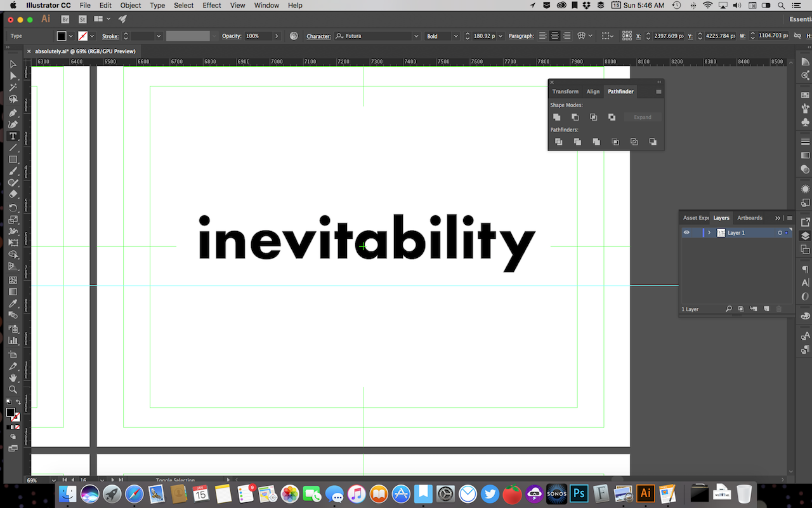Select the Direct Selection tool
Image resolution: width=812 pixels, height=508 pixels.
coord(13,76)
